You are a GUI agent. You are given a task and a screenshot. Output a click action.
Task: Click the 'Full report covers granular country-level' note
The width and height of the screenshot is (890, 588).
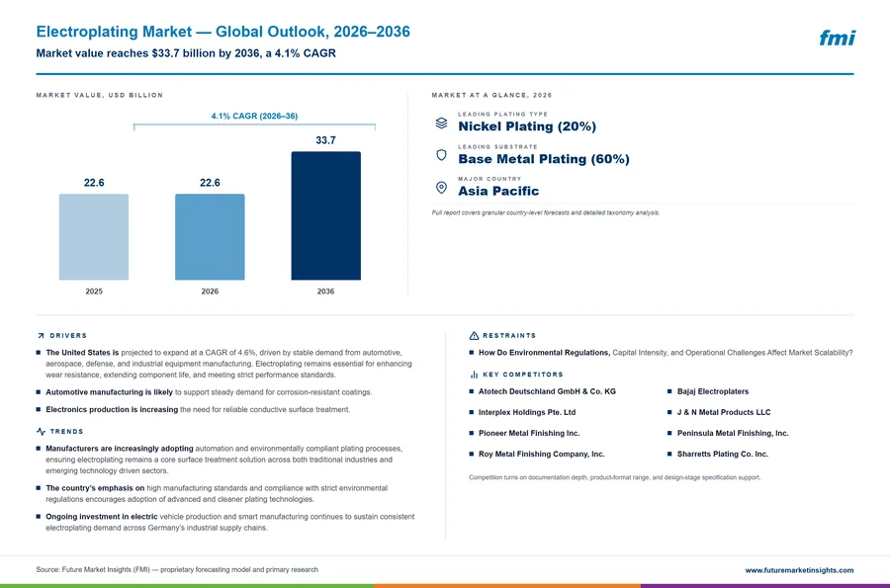tap(546, 212)
